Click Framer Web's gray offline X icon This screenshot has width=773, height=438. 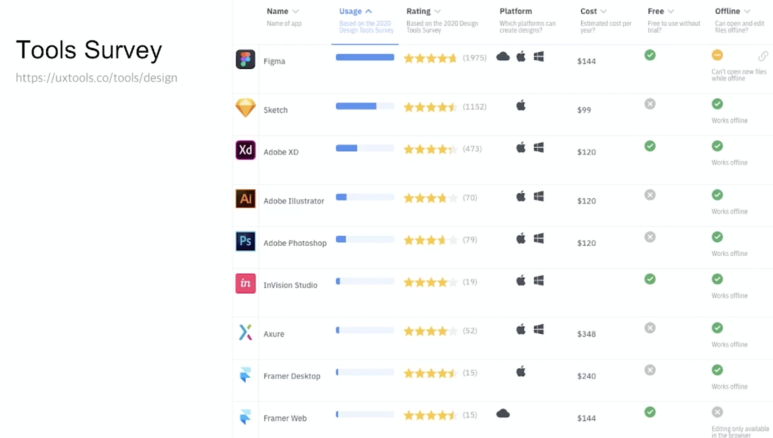point(717,412)
